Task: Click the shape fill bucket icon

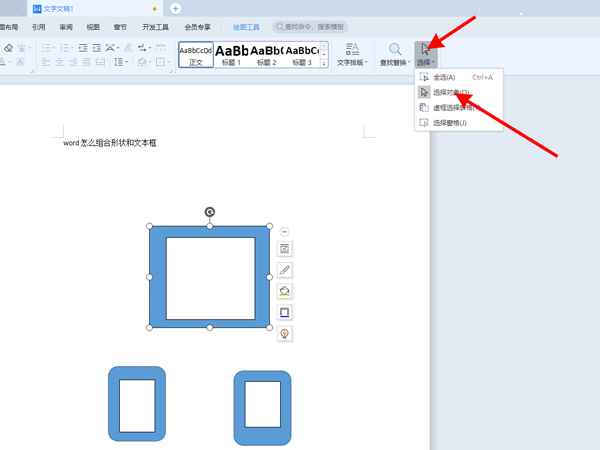Action: [x=284, y=291]
